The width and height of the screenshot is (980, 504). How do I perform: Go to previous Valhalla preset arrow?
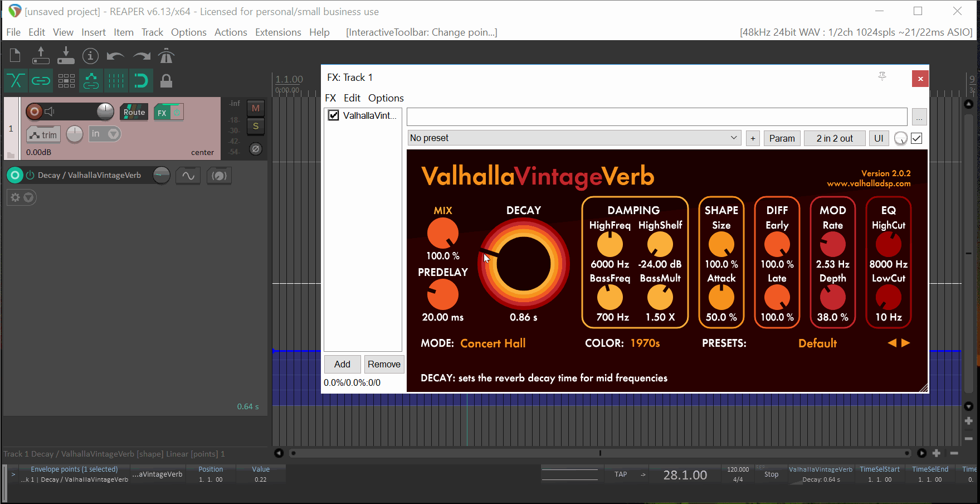(x=892, y=343)
